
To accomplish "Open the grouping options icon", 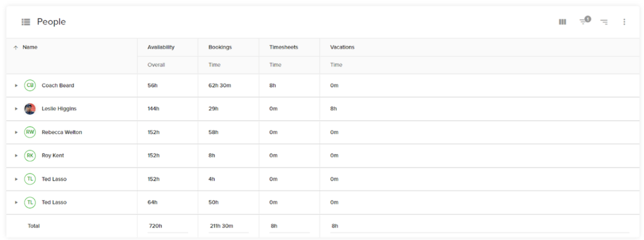I will (604, 22).
